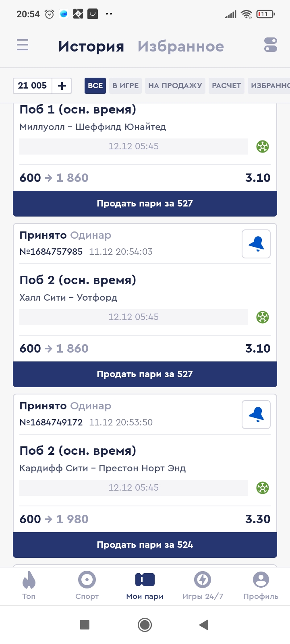The height and width of the screenshot is (644, 290).
Task: Sell the Халл Сити – Уотфорд bet
Action: click(145, 374)
